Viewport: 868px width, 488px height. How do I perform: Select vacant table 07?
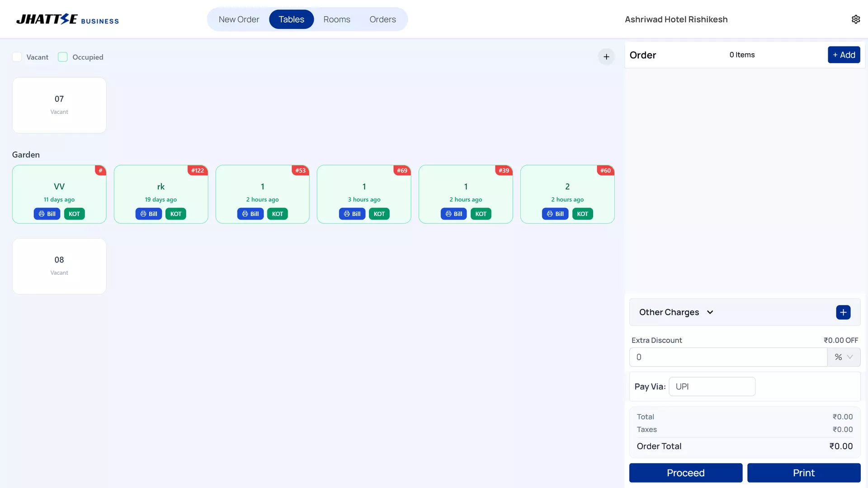coord(59,105)
